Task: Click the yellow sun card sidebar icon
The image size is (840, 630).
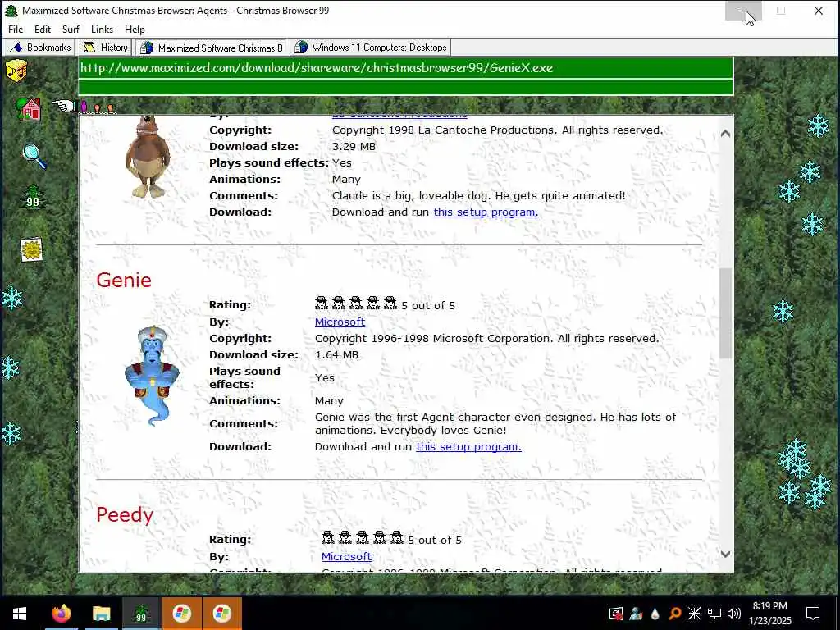Action: pos(32,249)
